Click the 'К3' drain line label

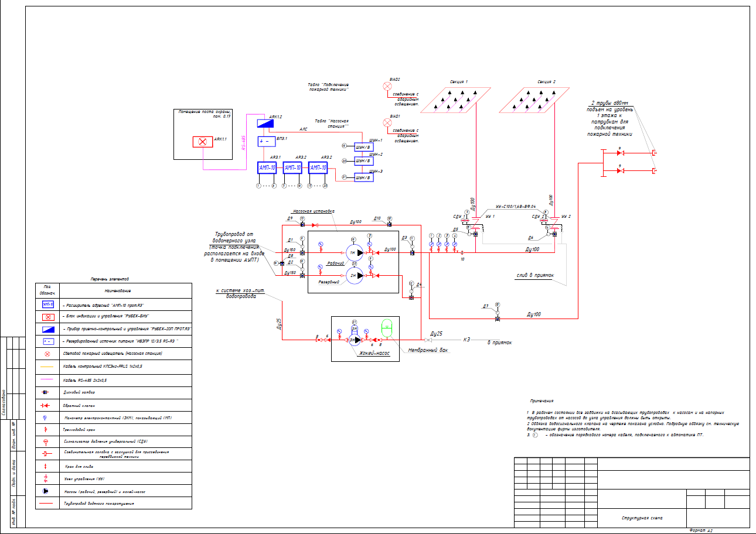[x=467, y=340]
